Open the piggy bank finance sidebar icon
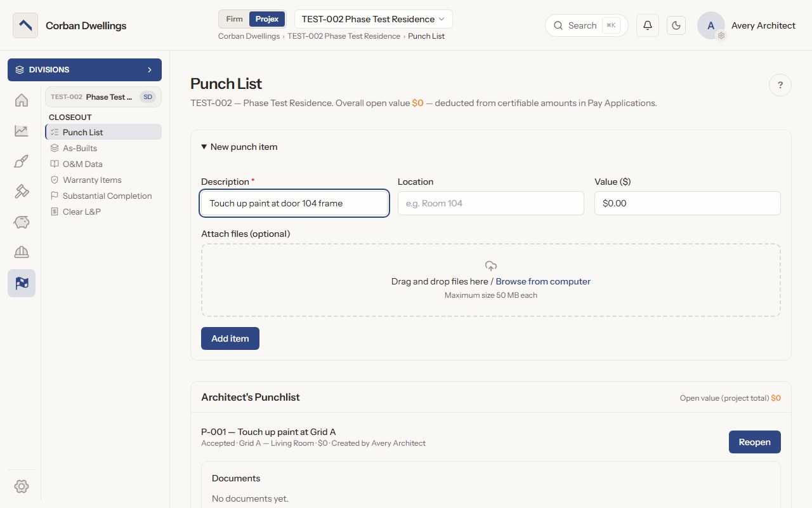The width and height of the screenshot is (812, 508). (x=22, y=222)
